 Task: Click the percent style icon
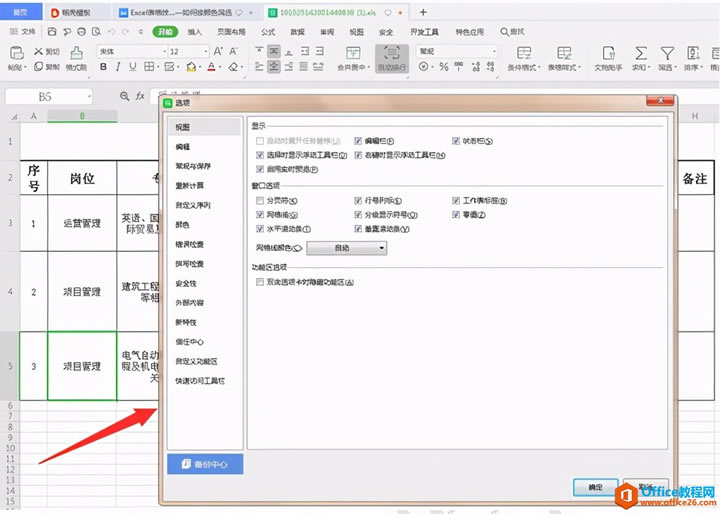[x=443, y=67]
